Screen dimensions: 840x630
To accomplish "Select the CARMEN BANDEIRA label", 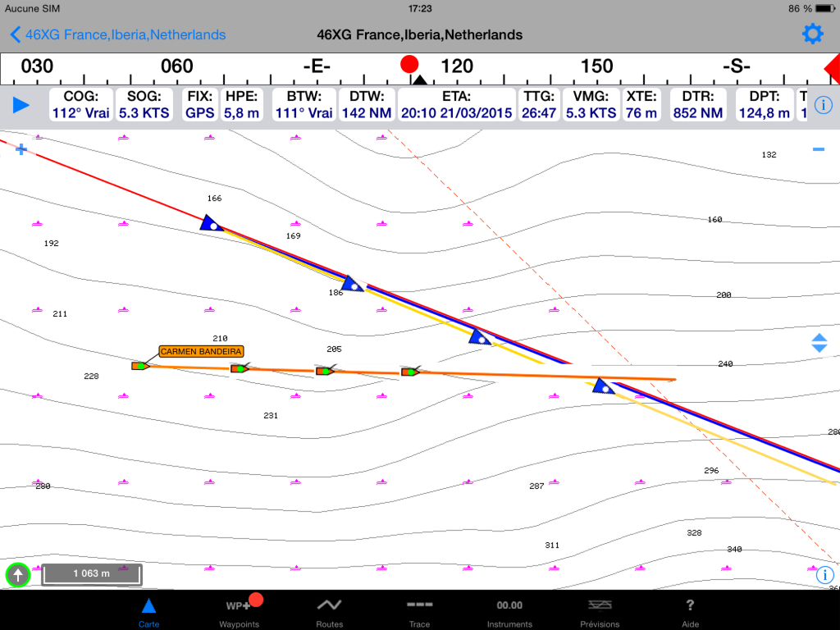I will pos(202,351).
